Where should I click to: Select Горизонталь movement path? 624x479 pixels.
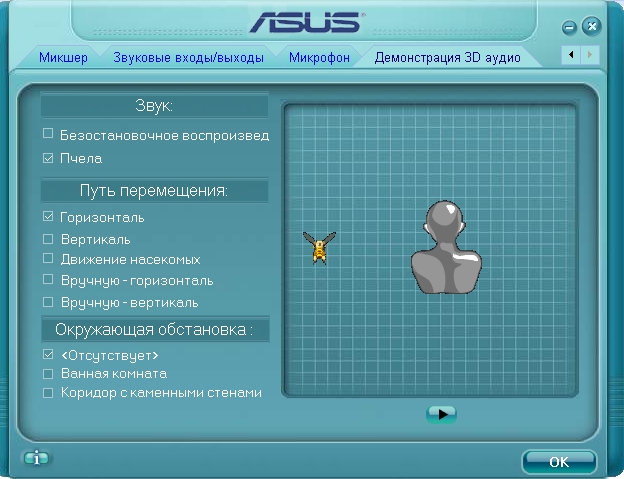(48, 216)
